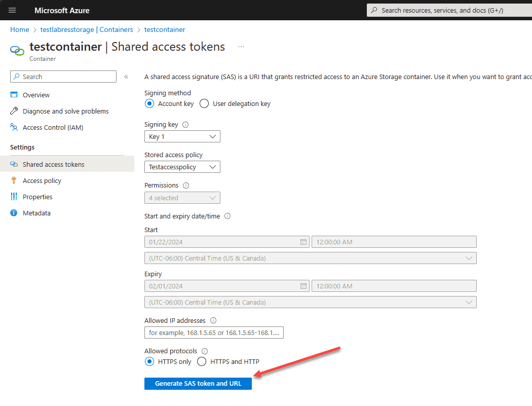Screen dimensions: 532x406
Task: Open the Expiry time zone dropdown
Action: pos(311,303)
